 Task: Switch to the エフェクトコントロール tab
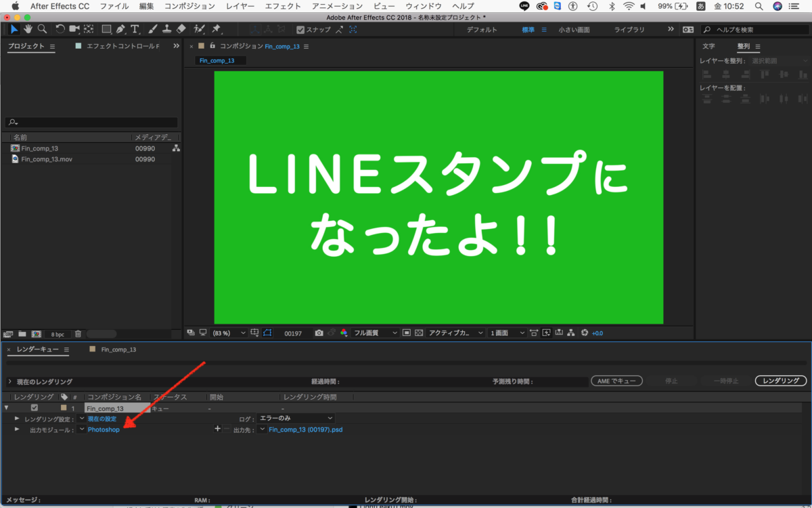tap(123, 46)
